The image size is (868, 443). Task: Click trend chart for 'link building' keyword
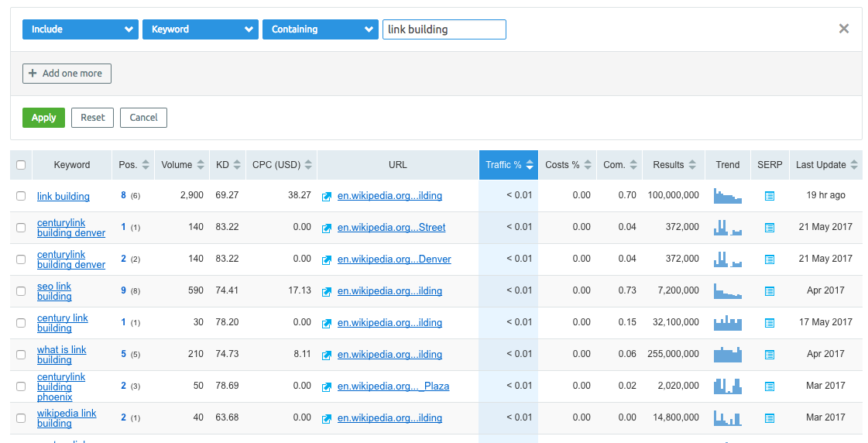click(x=727, y=196)
